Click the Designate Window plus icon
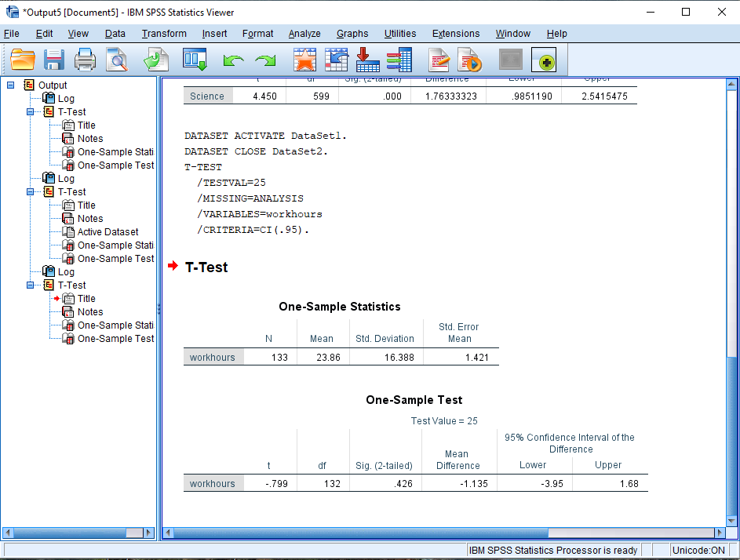740x560 pixels. pos(545,60)
